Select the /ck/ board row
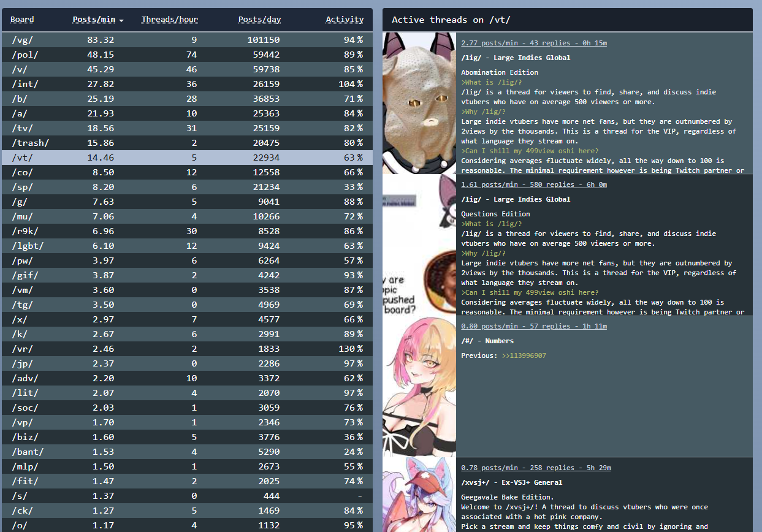The image size is (762, 532). tap(187, 511)
